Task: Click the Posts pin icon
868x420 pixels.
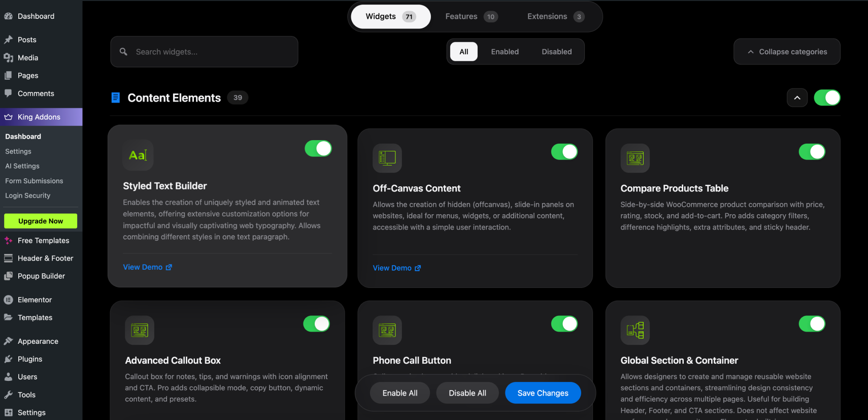Action: 8,40
